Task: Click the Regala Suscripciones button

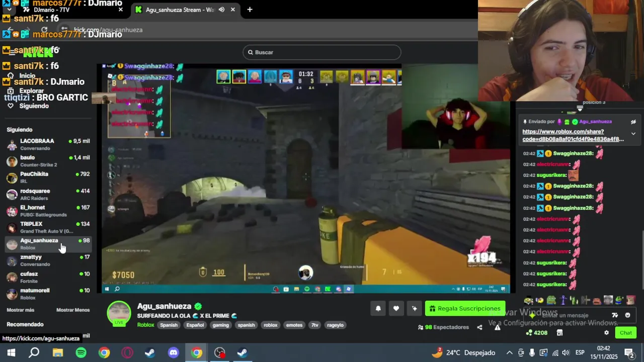Action: pos(465,309)
